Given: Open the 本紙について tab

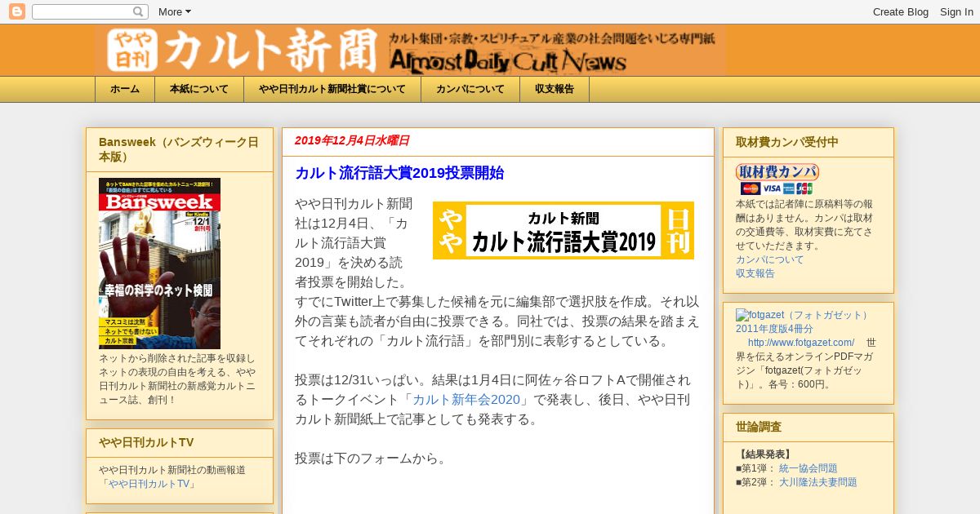Looking at the screenshot, I should click(199, 89).
